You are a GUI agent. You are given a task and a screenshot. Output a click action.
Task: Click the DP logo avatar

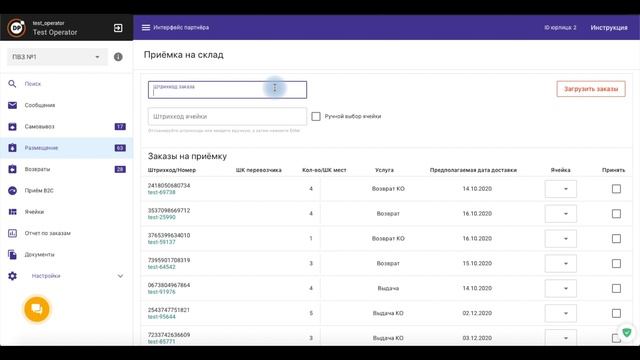[x=17, y=28]
